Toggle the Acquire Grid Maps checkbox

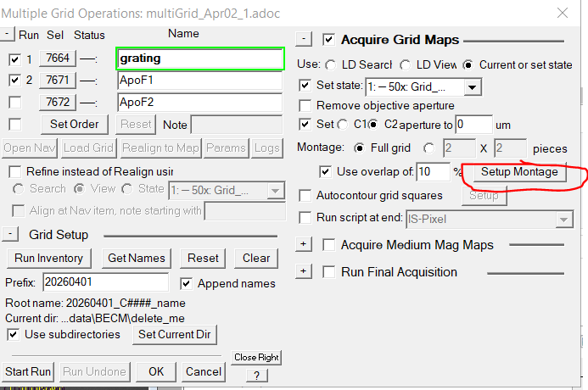coord(329,40)
